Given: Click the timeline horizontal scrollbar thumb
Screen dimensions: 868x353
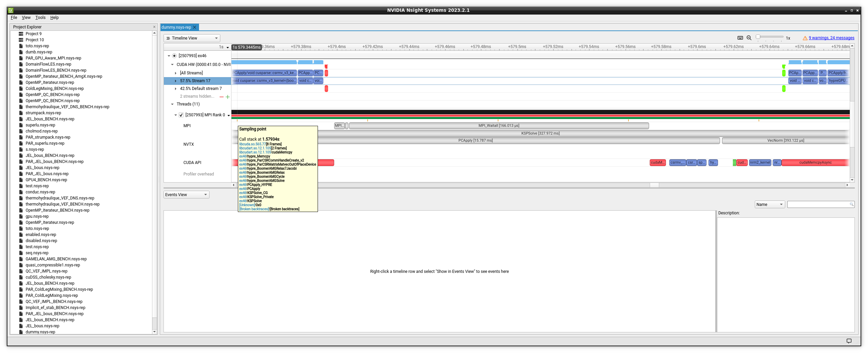Looking at the screenshot, I should [654, 185].
